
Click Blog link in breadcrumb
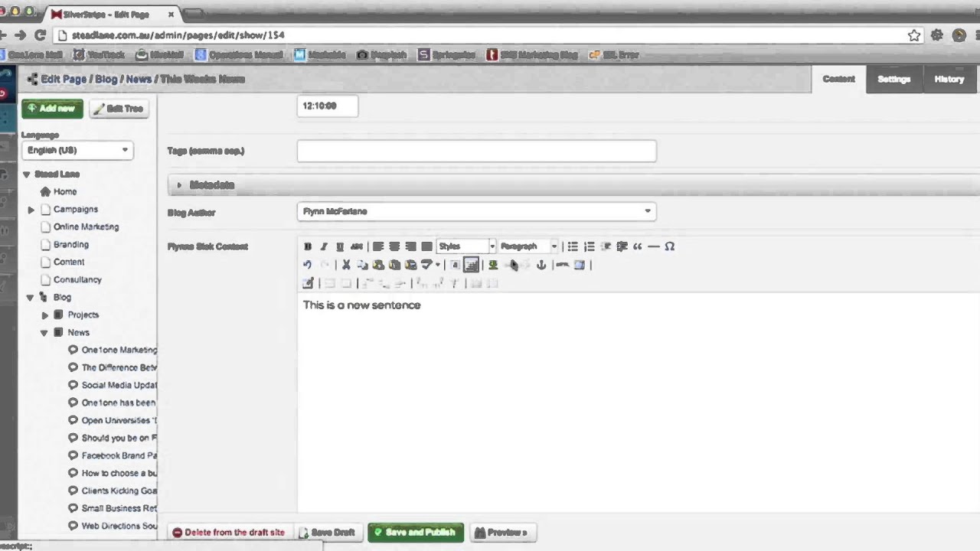click(x=106, y=80)
